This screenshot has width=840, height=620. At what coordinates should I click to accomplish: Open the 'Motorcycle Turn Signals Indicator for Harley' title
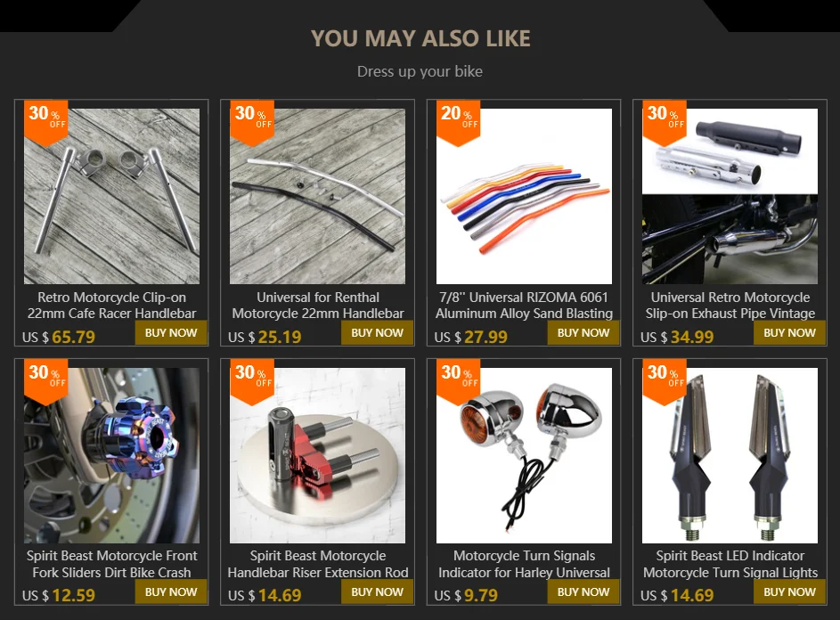(x=524, y=564)
